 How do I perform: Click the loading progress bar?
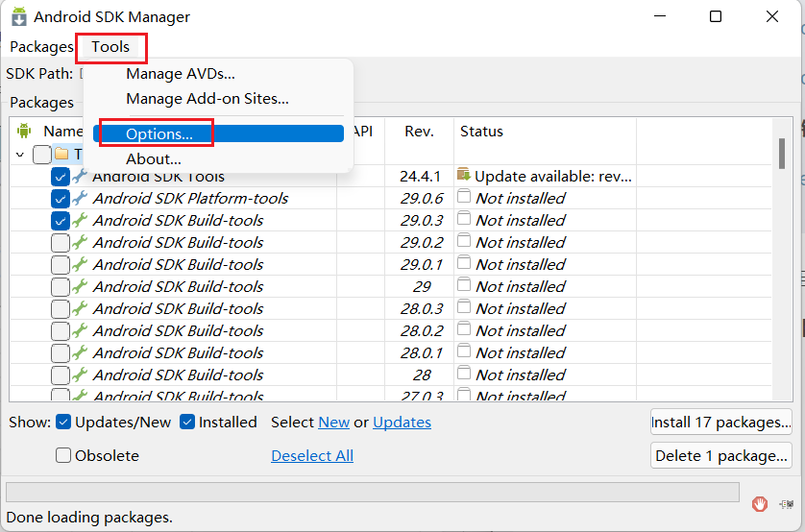373,492
